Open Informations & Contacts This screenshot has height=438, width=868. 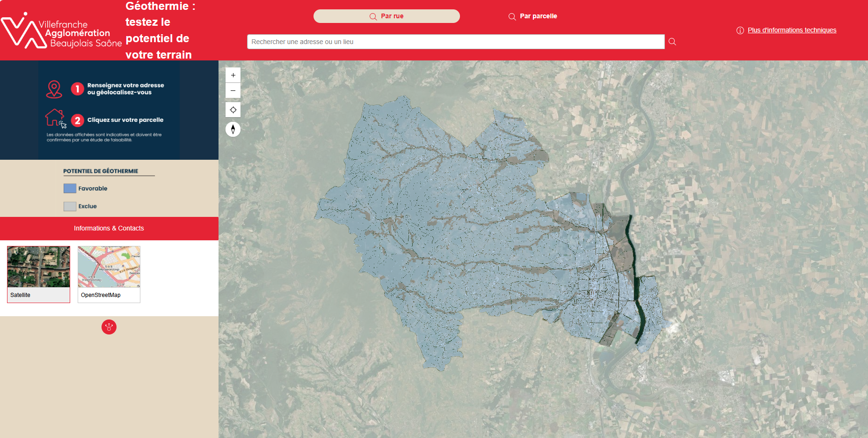[x=109, y=229]
